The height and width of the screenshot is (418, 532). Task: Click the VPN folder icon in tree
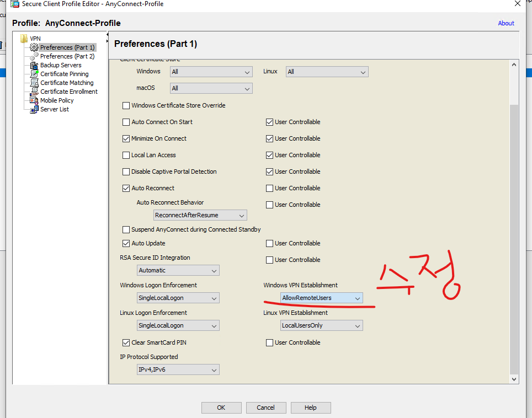(x=24, y=38)
